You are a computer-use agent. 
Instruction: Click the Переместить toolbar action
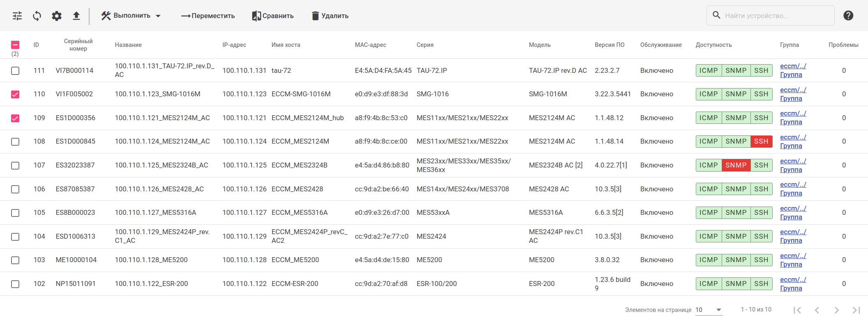click(x=208, y=16)
